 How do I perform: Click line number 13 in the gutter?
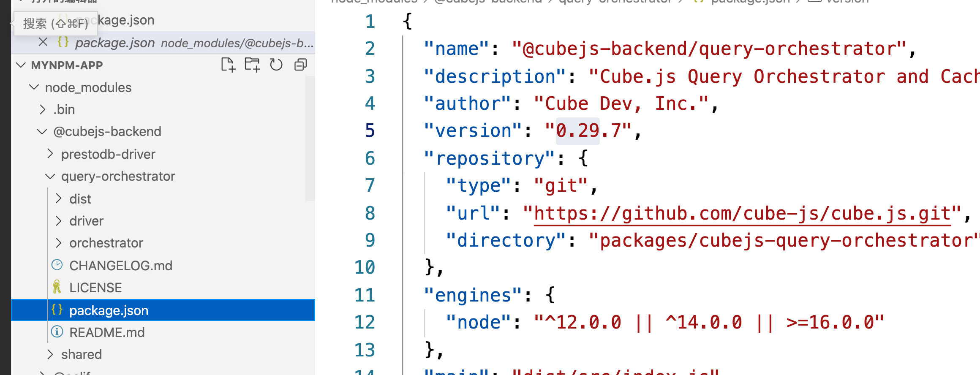tap(365, 350)
